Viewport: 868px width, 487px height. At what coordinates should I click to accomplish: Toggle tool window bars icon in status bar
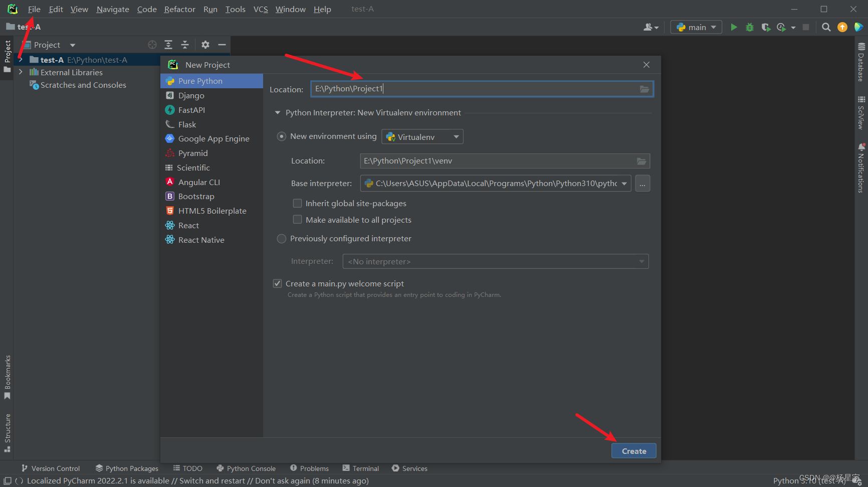pyautogui.click(x=8, y=480)
